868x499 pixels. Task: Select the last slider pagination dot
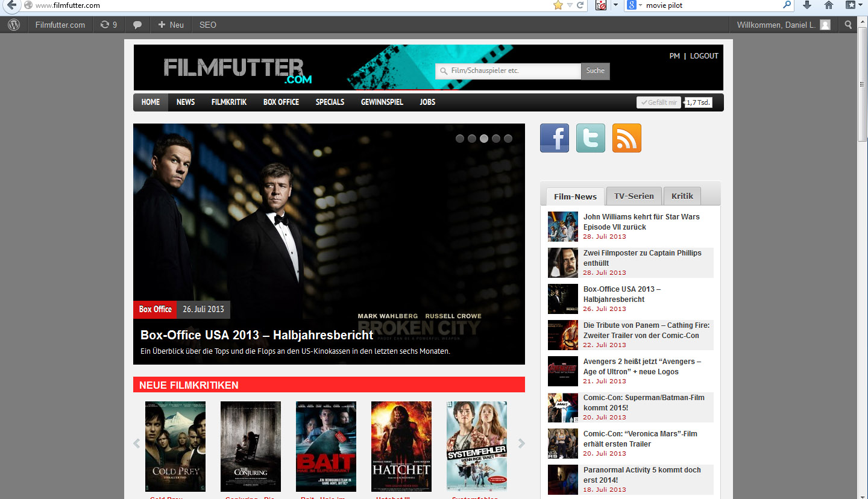point(508,139)
